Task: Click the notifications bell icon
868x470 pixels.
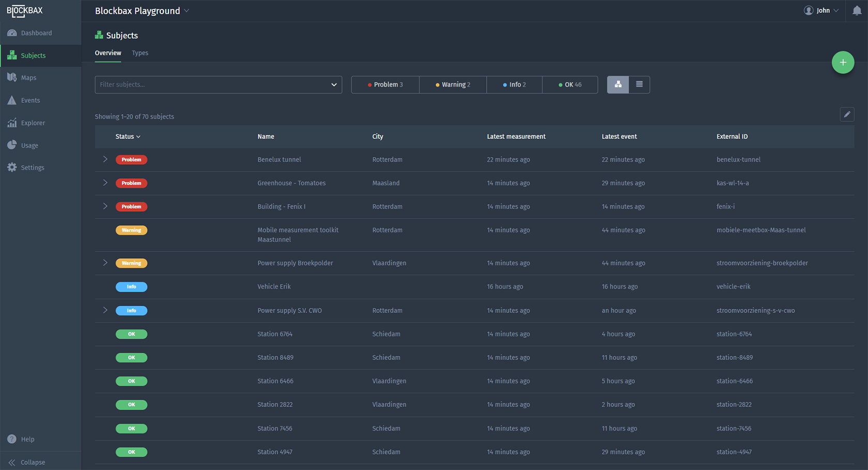Action: 857,11
